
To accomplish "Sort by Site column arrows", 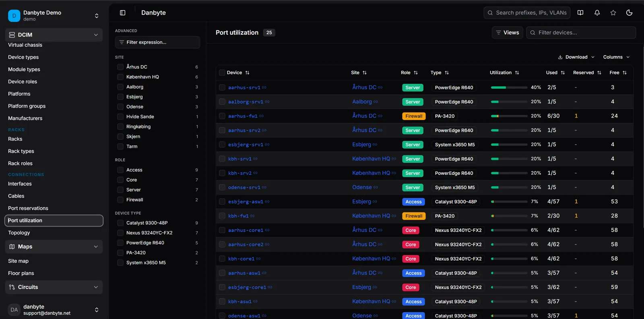I will (365, 72).
